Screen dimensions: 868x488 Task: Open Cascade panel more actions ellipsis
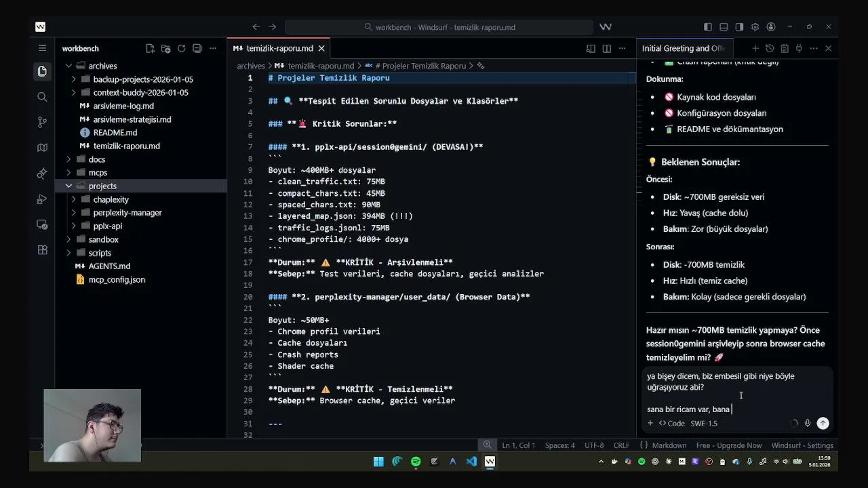[x=814, y=48]
